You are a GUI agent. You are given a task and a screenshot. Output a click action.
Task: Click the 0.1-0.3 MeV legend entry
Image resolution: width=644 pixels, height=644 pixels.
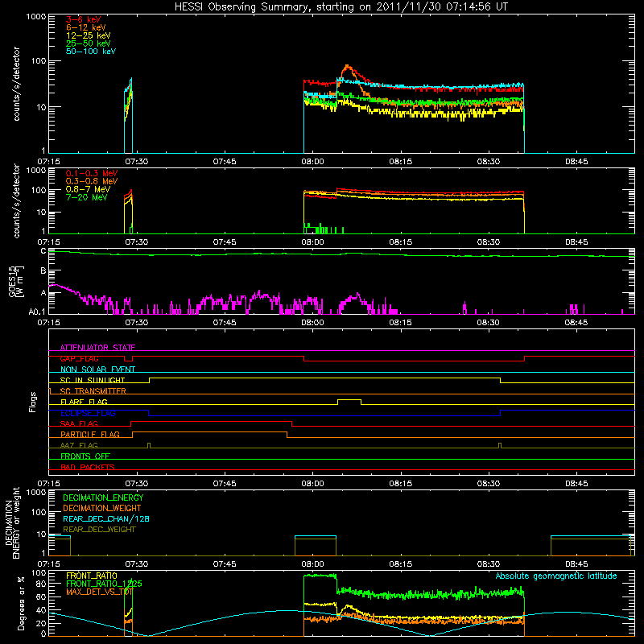coord(92,173)
